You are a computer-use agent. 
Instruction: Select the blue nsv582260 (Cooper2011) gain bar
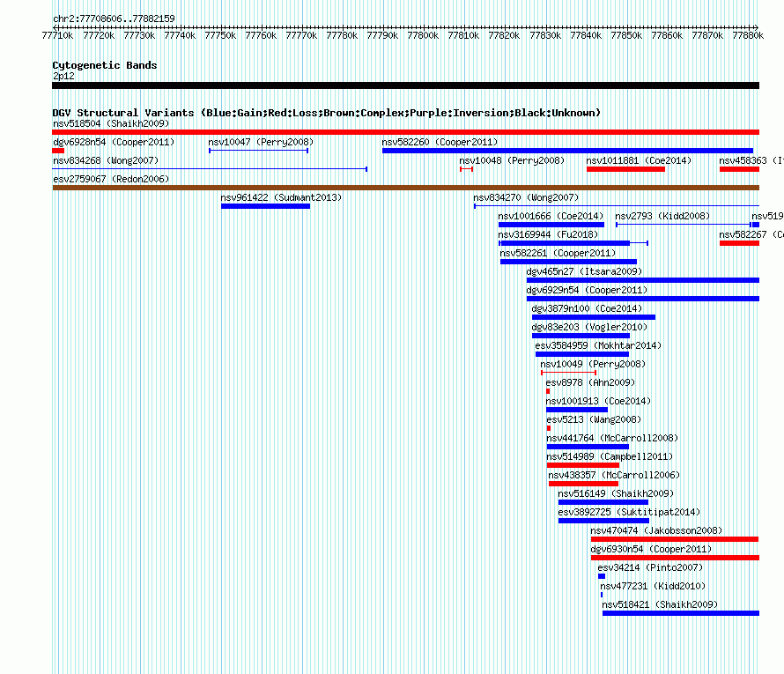point(567,151)
